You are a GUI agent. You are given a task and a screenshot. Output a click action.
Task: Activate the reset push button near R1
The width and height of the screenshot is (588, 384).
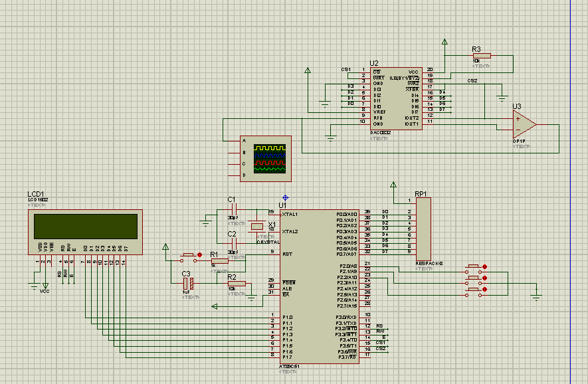[189, 258]
